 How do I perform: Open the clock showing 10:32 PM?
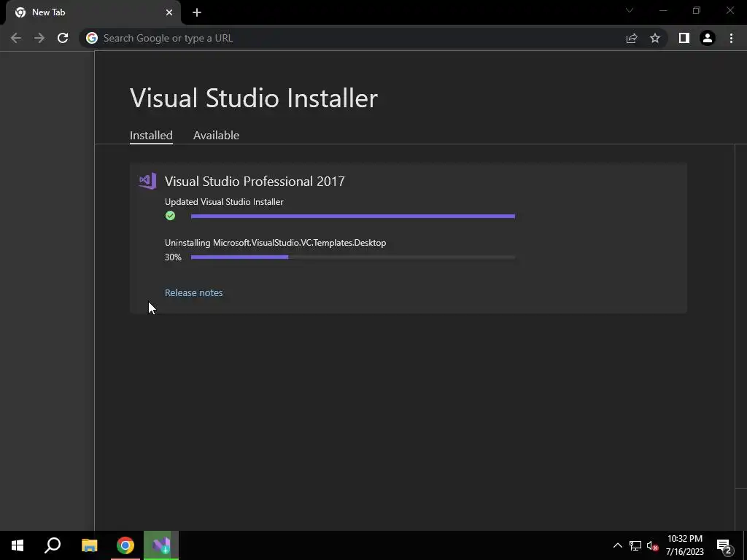[x=684, y=545]
